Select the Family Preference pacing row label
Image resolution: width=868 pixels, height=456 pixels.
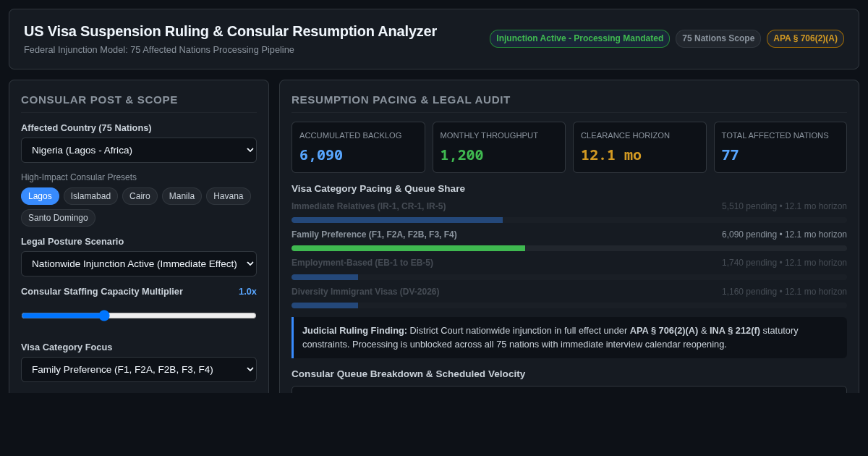tap(374, 235)
